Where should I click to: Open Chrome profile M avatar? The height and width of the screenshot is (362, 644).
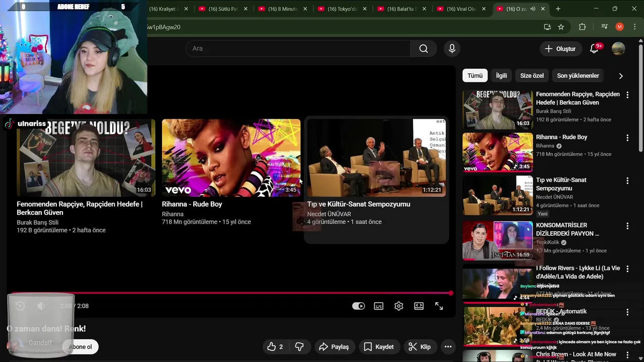tap(619, 27)
